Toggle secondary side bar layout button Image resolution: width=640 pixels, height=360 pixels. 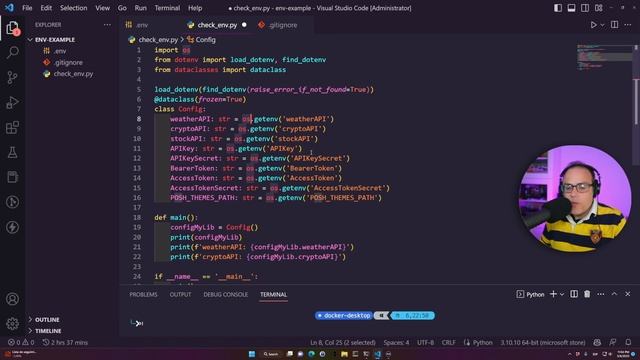(x=584, y=8)
